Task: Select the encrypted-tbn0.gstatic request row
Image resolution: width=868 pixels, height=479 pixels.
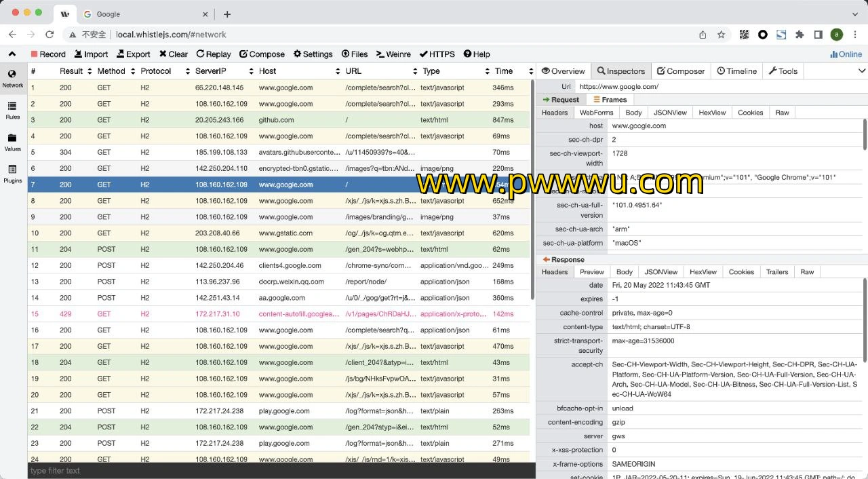Action: pyautogui.click(x=279, y=168)
